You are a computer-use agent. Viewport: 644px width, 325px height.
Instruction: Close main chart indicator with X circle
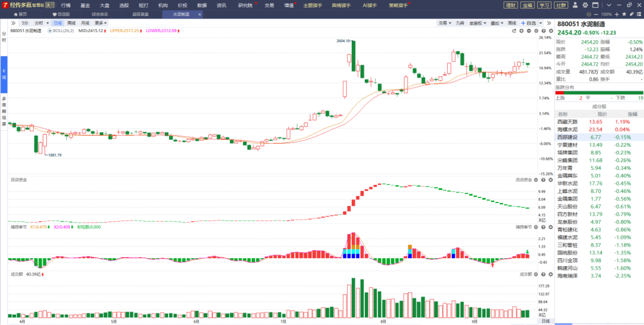(551, 31)
